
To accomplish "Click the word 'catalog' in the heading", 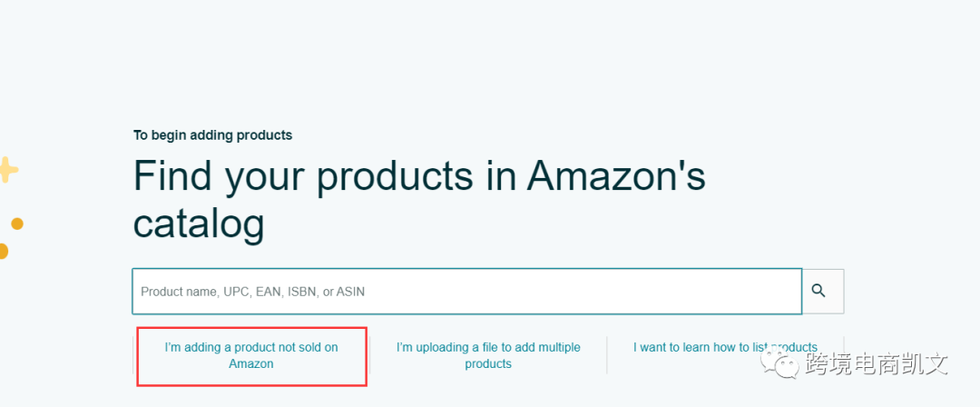I will pos(199,224).
